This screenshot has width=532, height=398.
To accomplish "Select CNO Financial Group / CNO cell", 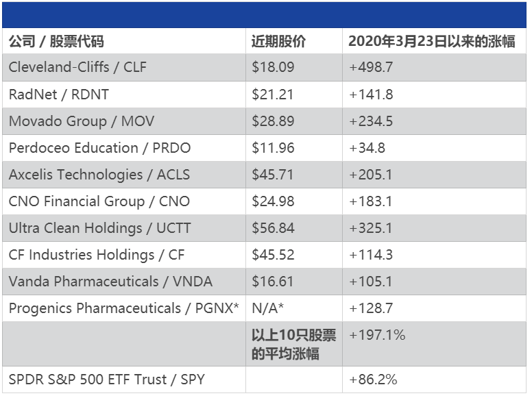I will 99,201.
